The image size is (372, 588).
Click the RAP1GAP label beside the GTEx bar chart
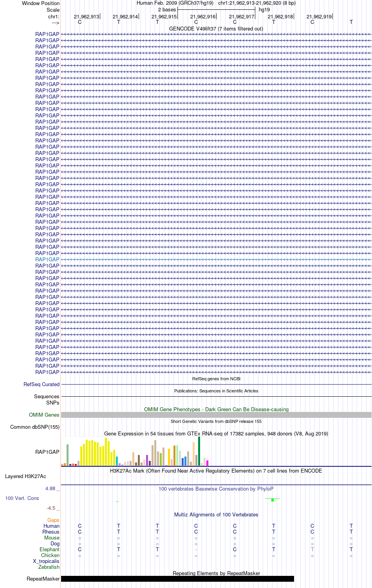click(47, 452)
